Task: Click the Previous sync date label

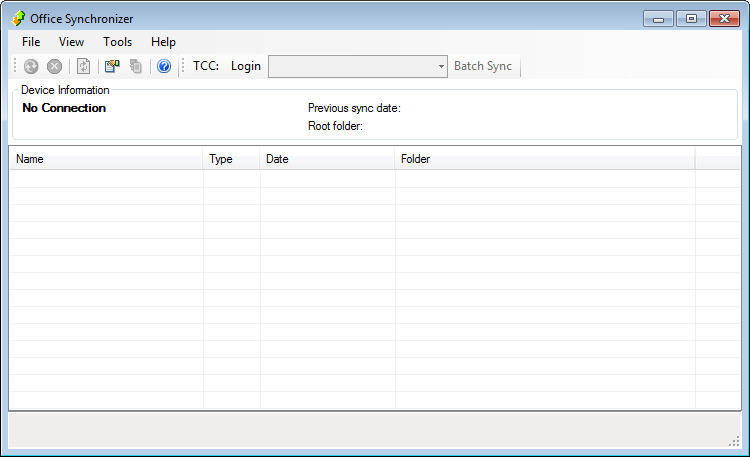Action: click(x=354, y=108)
